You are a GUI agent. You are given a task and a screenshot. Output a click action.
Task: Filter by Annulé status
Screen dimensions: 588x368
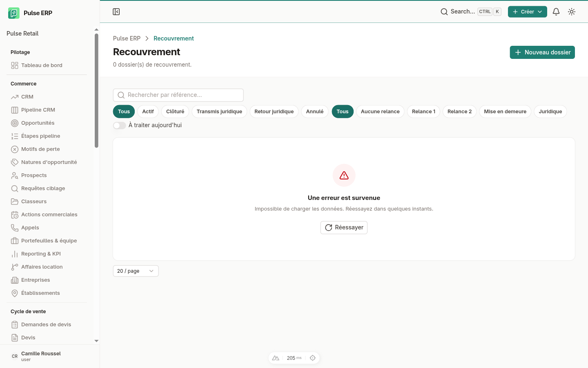click(x=315, y=112)
